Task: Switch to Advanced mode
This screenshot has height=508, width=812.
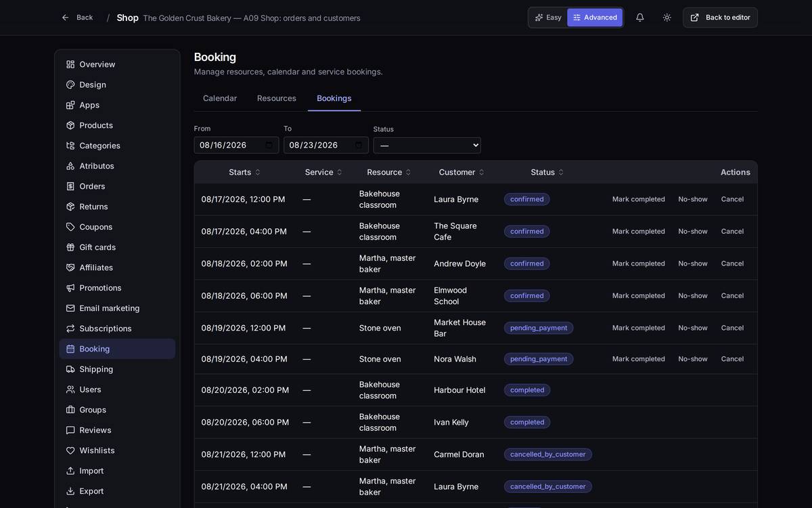Action: point(595,18)
